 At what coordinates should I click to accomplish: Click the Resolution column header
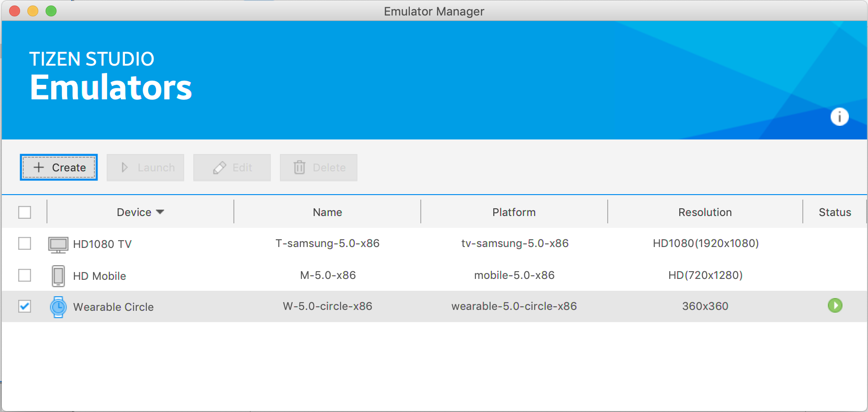coord(705,212)
